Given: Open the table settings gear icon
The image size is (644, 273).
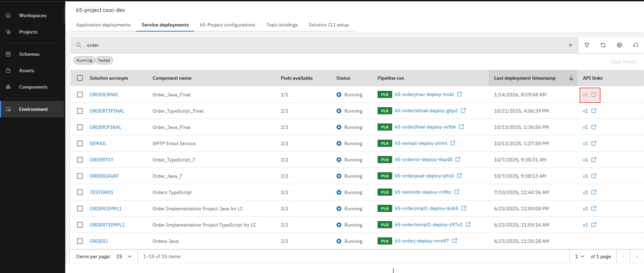Looking at the screenshot, I should tap(619, 45).
